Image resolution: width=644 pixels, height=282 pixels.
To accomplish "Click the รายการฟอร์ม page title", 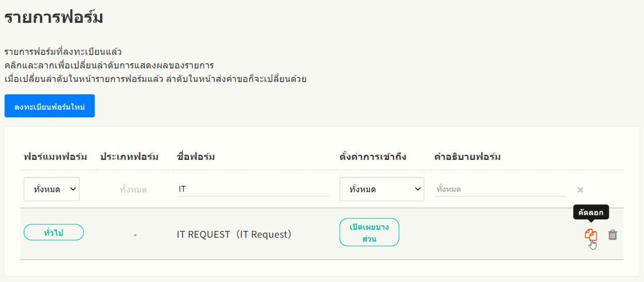I will pyautogui.click(x=54, y=17).
